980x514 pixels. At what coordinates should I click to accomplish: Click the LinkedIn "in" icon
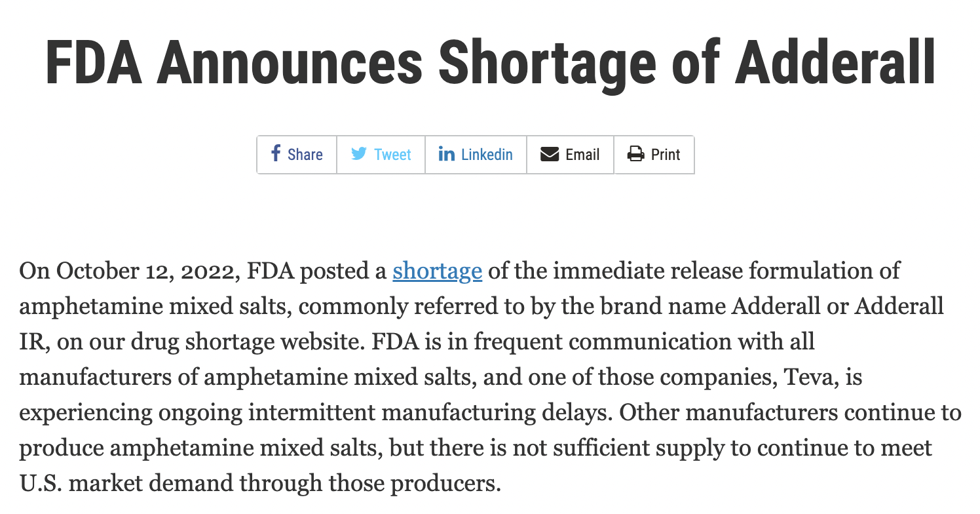pos(446,154)
